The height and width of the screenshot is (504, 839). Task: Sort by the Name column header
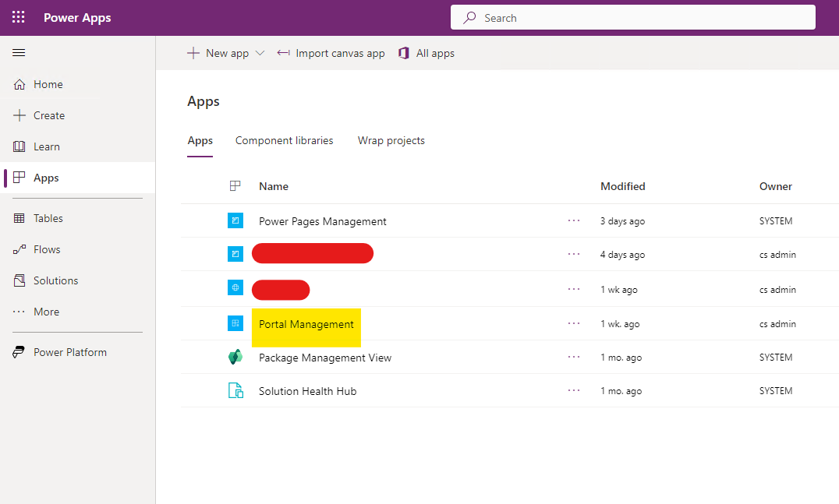(x=274, y=186)
